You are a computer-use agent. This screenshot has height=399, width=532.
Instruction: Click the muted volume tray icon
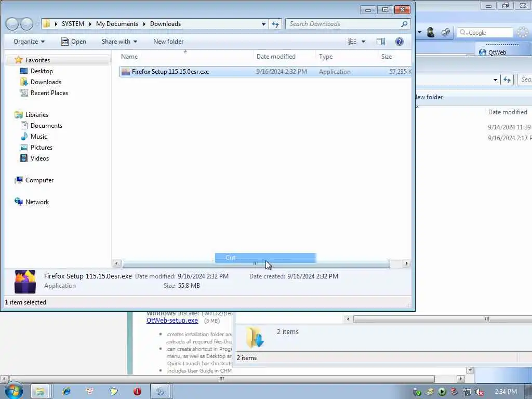(479, 392)
